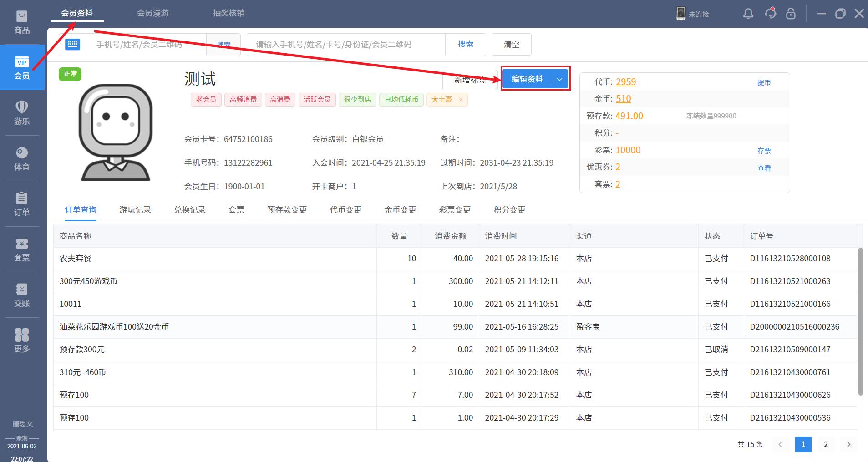Open the 套票 sidebar section
The image size is (868, 462).
(x=22, y=249)
